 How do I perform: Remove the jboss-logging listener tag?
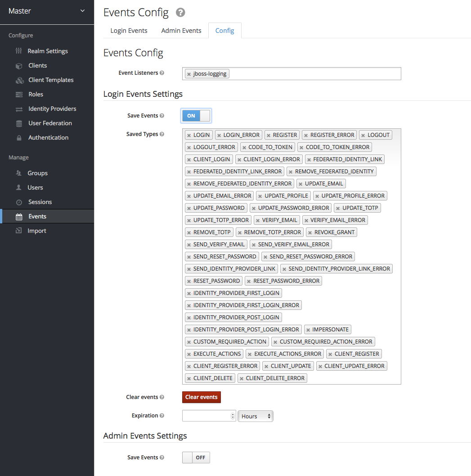point(189,74)
